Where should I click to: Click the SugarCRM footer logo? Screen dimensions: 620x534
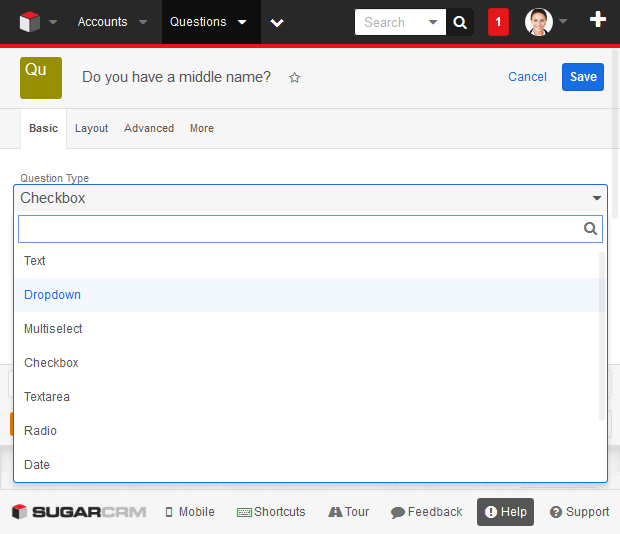79,512
